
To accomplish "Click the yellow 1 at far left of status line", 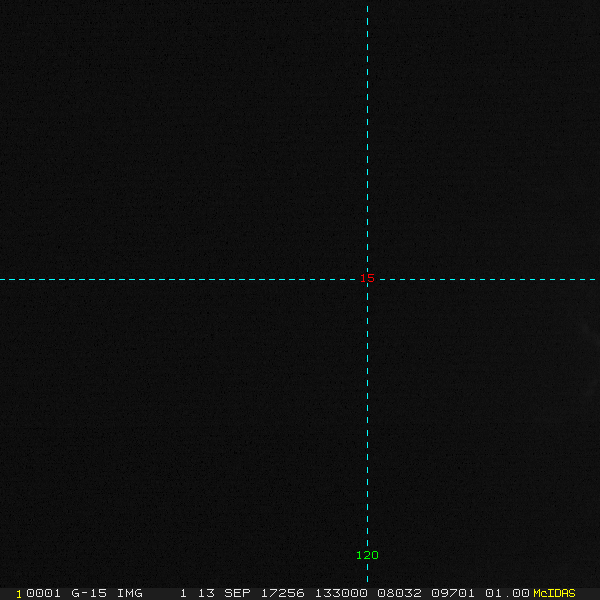I will pyautogui.click(x=18, y=593).
